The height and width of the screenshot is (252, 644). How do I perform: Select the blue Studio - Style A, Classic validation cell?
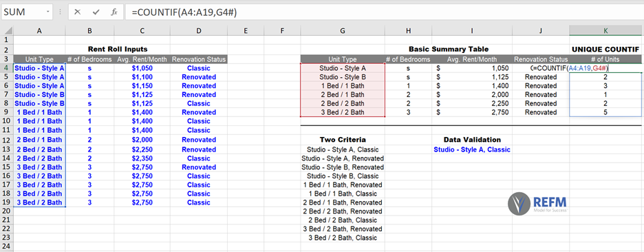click(x=472, y=149)
